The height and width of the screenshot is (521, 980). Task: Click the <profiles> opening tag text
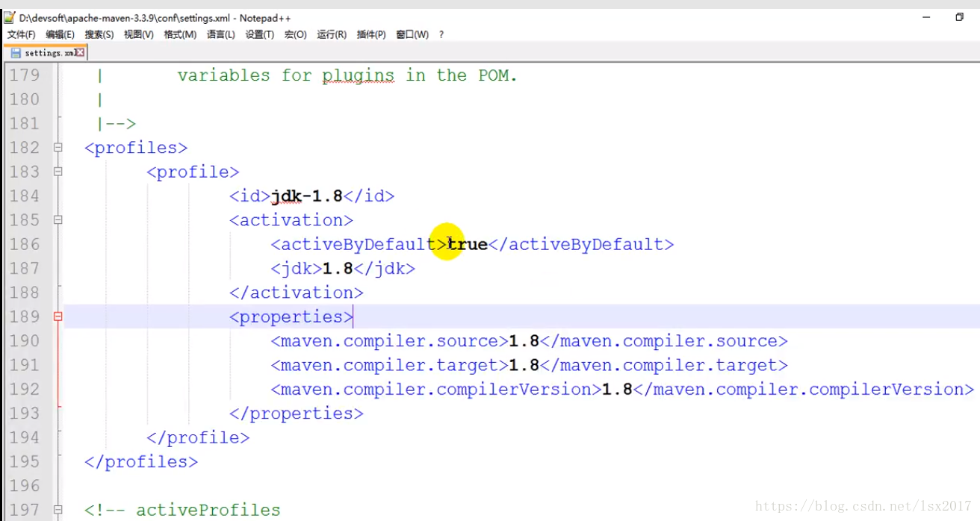(136, 148)
